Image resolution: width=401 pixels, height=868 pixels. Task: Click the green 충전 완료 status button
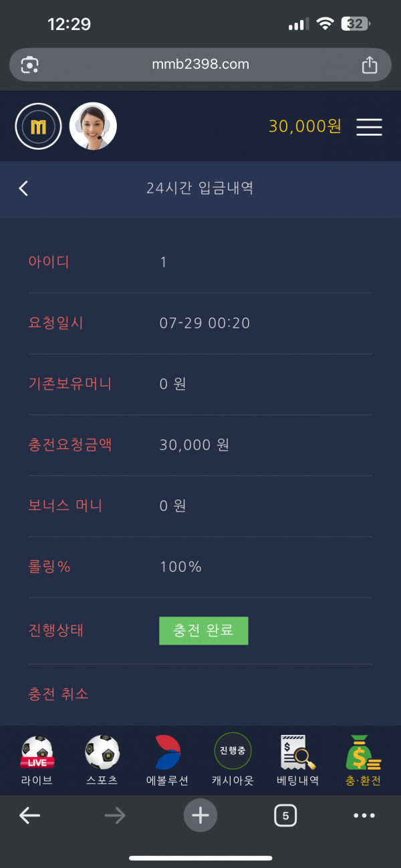coord(203,631)
